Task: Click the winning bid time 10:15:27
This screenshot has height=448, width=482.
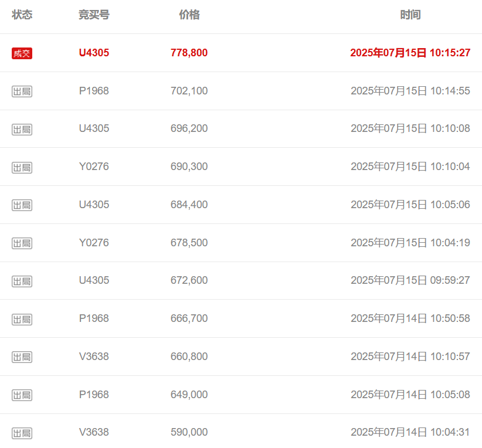Action: 450,53
